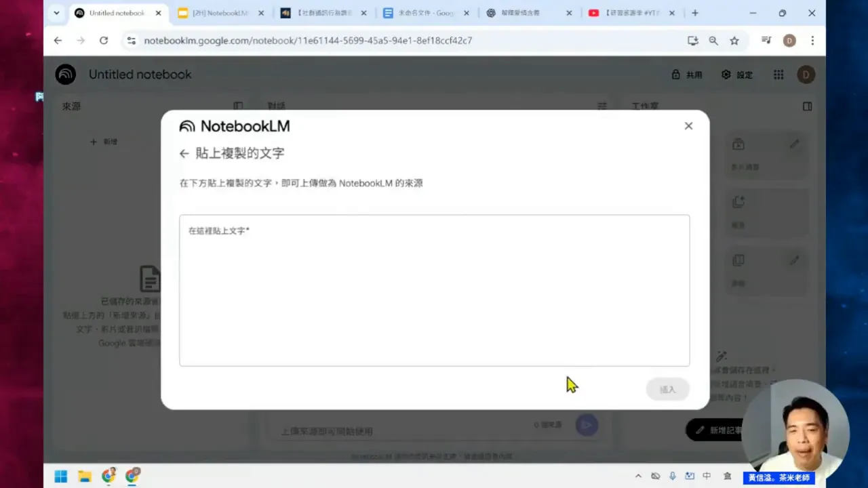Open Chrome three-dot menu

coord(812,41)
